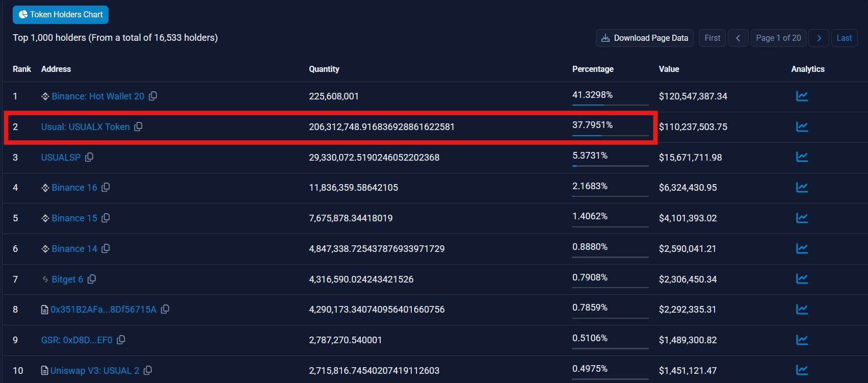View analytics for 0x351B2AFa...8Df56715A
Viewport: 868px width, 383px height.
(x=802, y=309)
